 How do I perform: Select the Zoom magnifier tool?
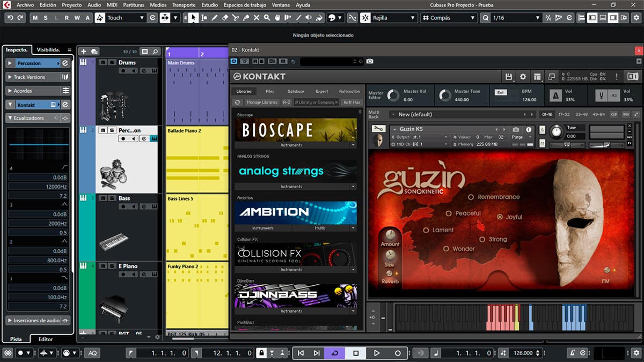coord(267,18)
